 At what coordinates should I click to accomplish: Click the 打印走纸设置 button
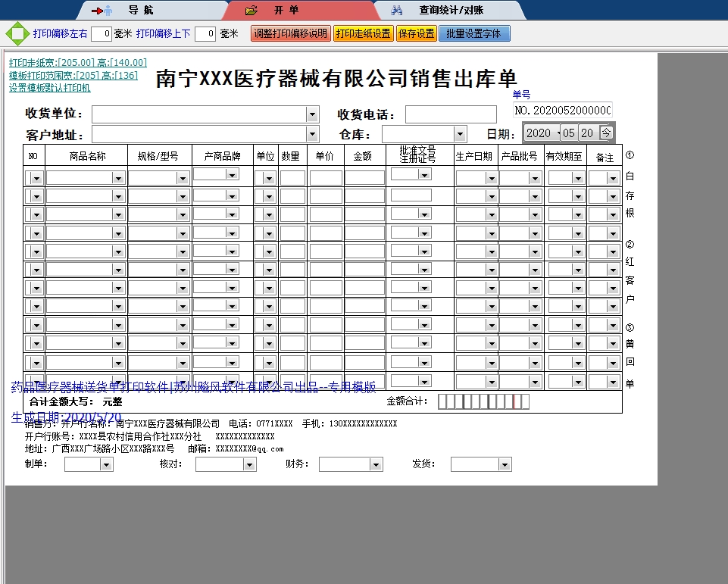click(364, 33)
